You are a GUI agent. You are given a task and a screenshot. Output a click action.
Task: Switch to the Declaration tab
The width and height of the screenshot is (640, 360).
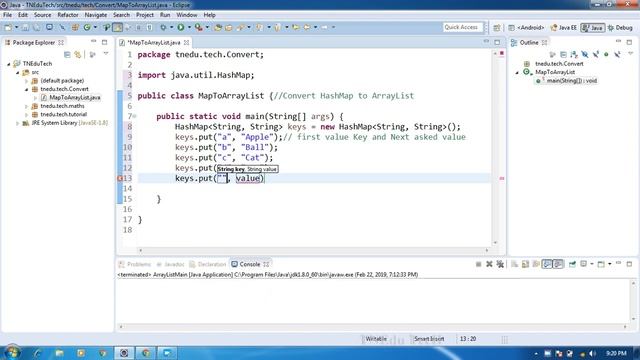(x=208, y=264)
